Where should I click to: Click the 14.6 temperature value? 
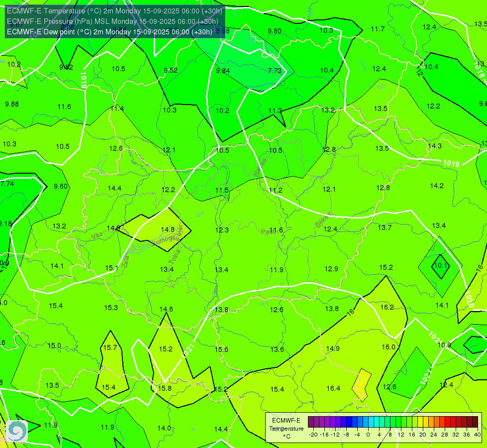(x=166, y=309)
